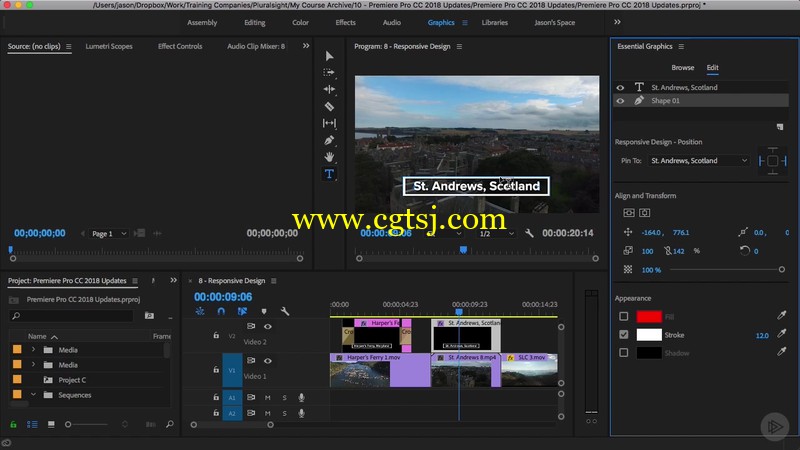The image size is (800, 450).
Task: Click the opacity slider handle
Action: (782, 269)
